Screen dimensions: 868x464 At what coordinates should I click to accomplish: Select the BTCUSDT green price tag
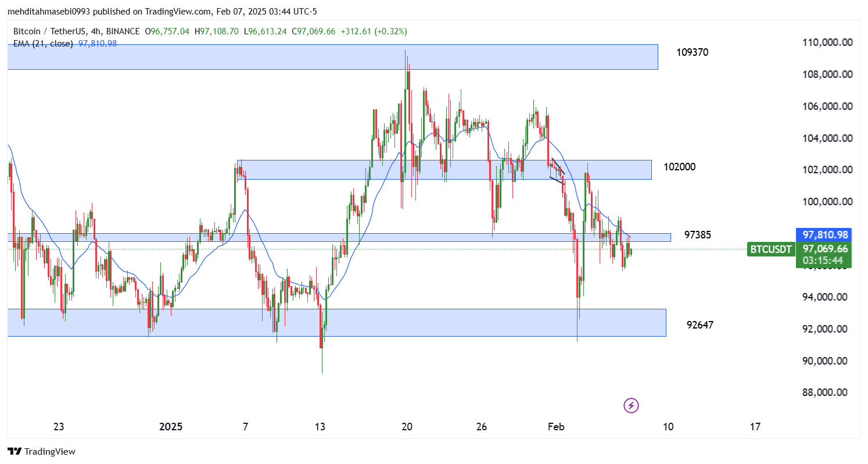[x=770, y=249]
